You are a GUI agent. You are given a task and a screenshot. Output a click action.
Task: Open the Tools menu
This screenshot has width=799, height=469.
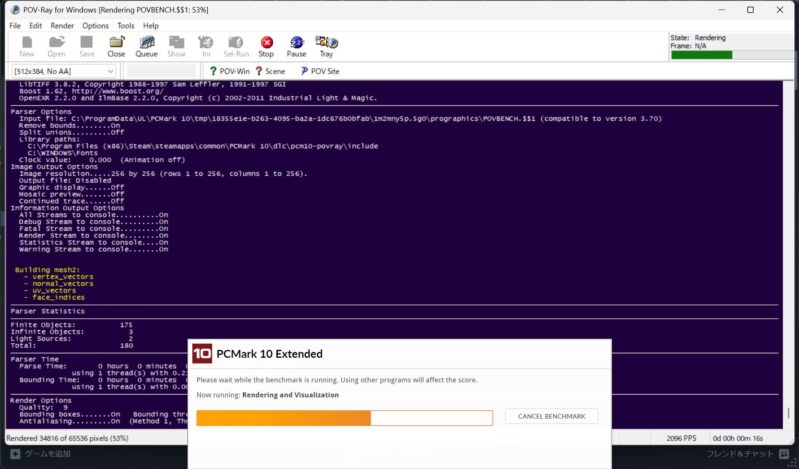126,25
